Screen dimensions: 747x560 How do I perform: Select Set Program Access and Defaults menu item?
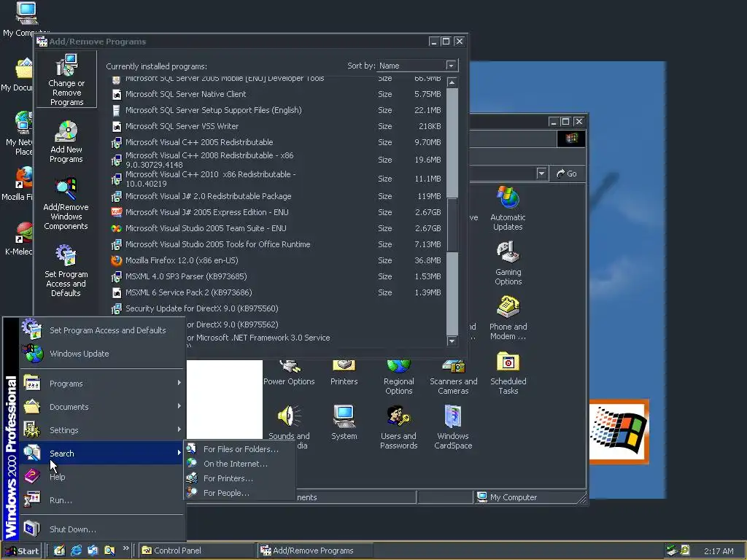click(101, 330)
